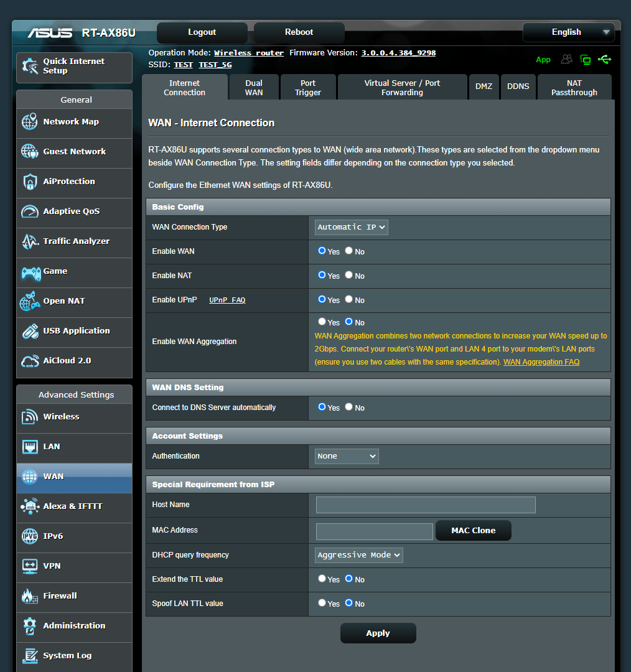The image size is (631, 672).
Task: Click the green network status icon
Action: 585,60
